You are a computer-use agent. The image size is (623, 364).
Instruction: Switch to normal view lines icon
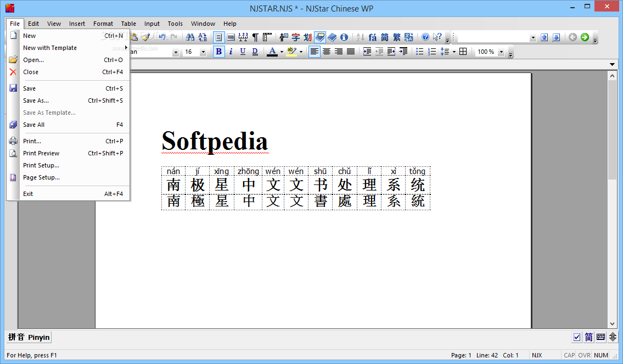231,37
